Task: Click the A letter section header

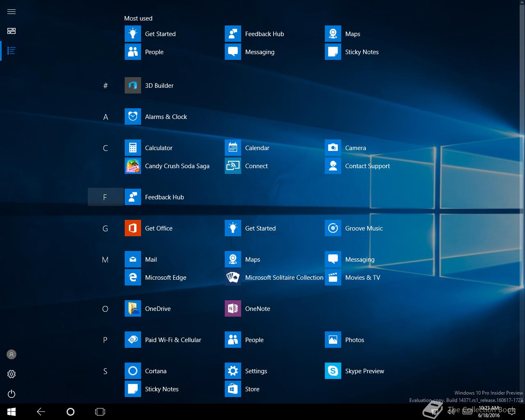Action: (105, 116)
